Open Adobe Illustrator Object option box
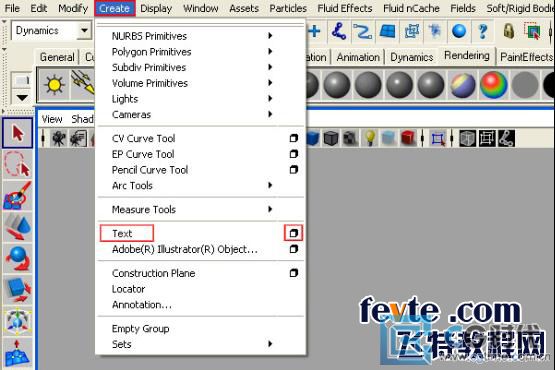This screenshot has width=555, height=370. click(293, 249)
